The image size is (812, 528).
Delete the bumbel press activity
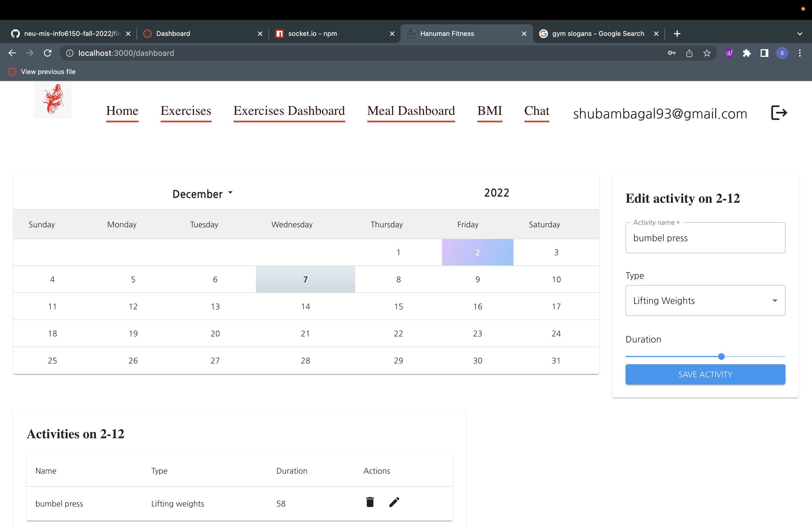pos(370,502)
